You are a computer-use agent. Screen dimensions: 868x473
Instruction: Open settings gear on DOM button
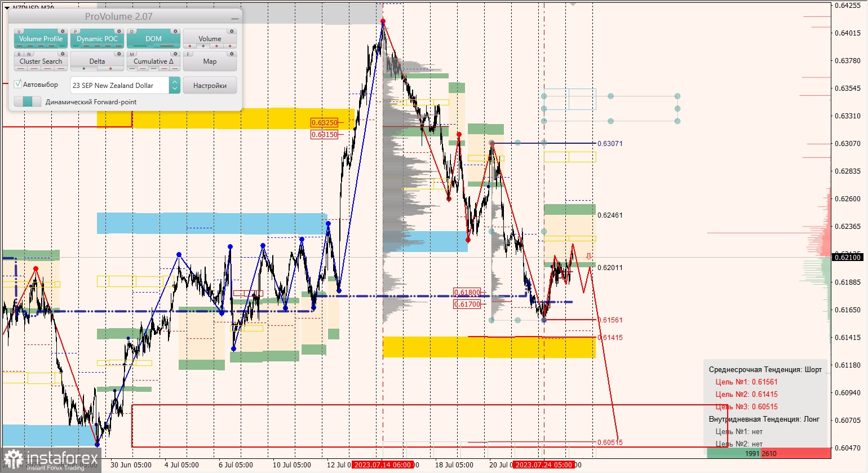coord(175,32)
